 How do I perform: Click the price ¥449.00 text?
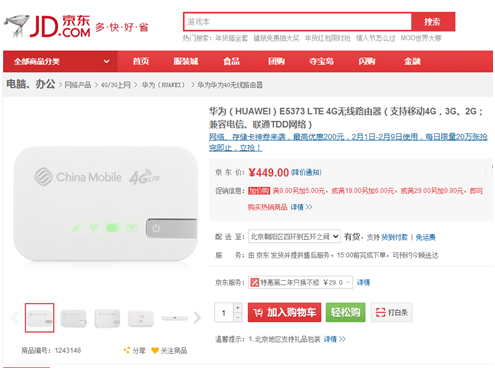coord(269,172)
